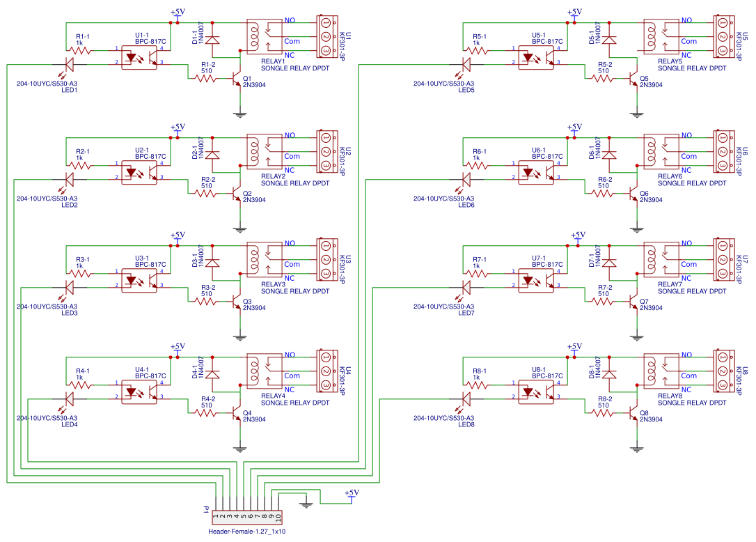Click the Q8 transistor symbol

[633, 412]
